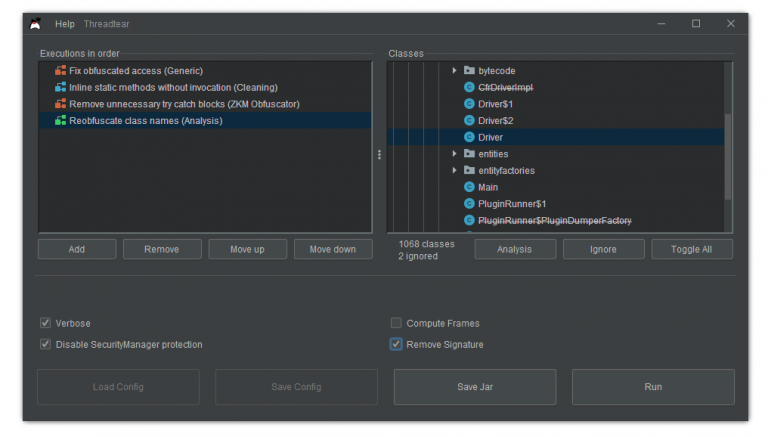Click the split pane divider handle

(379, 155)
